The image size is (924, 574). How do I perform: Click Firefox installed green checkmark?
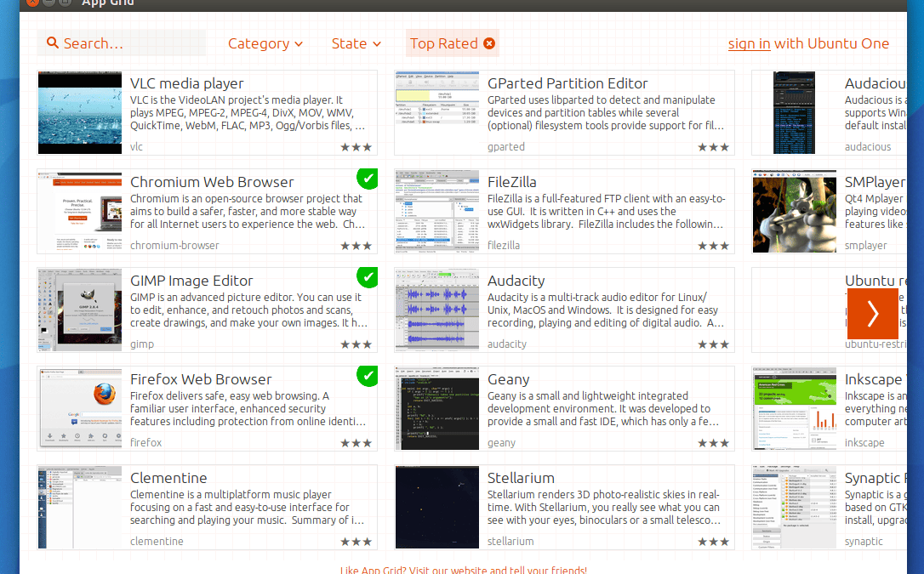367,376
